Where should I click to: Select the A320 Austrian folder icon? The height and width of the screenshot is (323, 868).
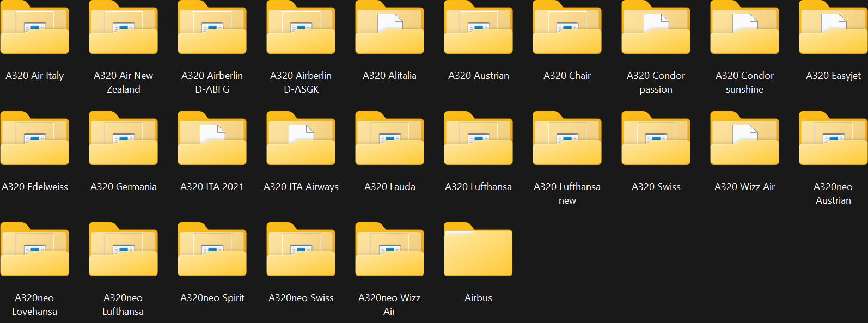(479, 27)
